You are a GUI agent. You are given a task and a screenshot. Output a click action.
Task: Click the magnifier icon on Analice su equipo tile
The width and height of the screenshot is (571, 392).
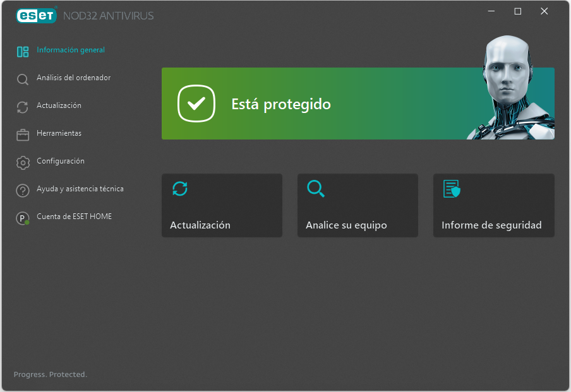click(316, 189)
